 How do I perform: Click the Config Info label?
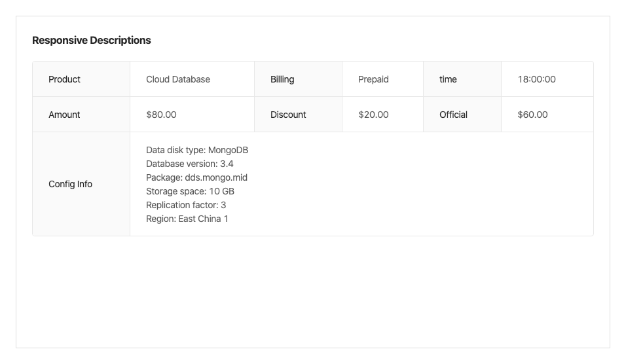coord(70,184)
